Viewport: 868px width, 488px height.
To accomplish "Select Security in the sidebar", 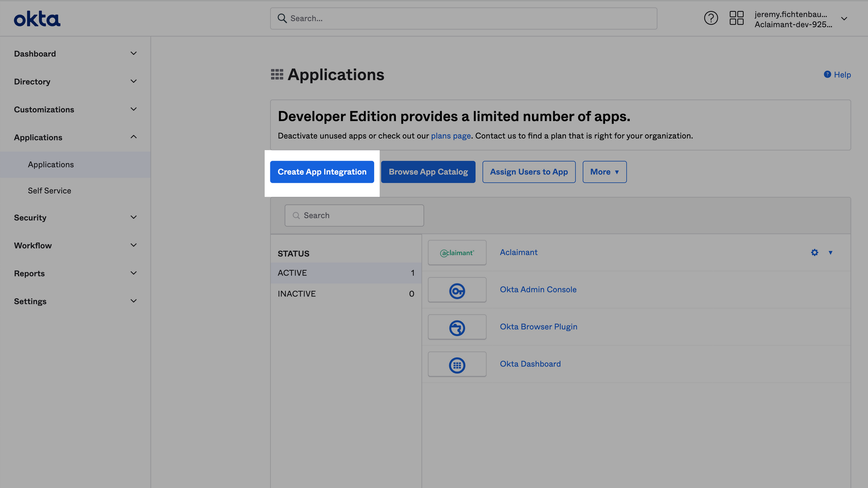I will [x=30, y=218].
